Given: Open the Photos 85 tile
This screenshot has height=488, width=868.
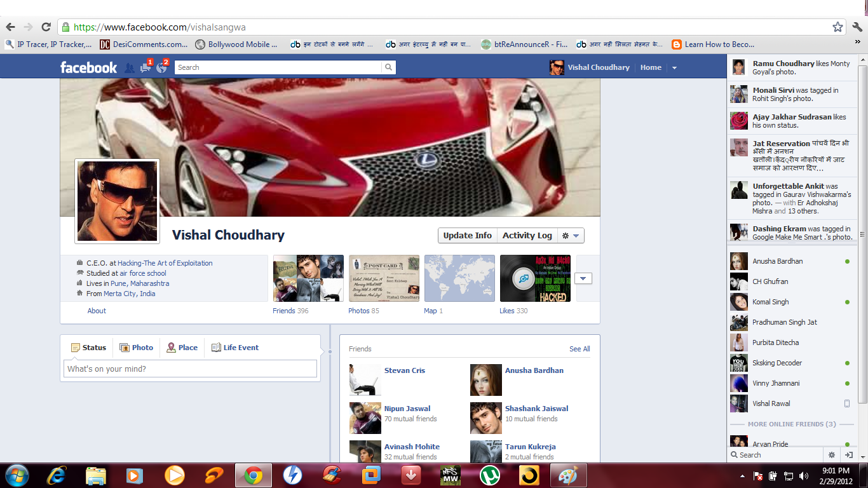Looking at the screenshot, I should (x=384, y=278).
